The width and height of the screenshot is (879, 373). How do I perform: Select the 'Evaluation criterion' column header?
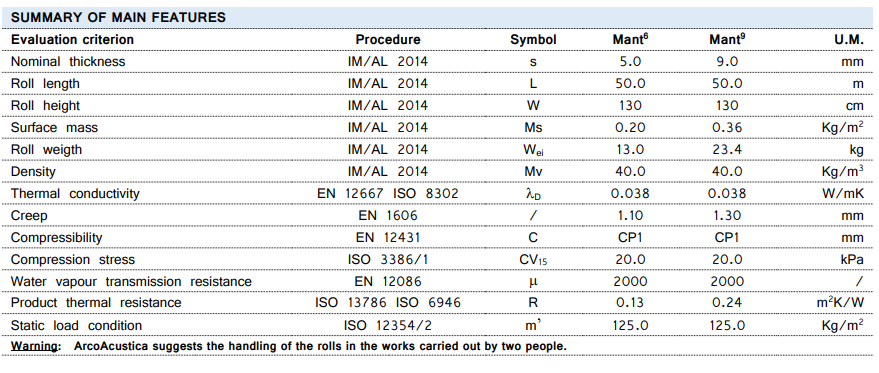click(x=72, y=40)
